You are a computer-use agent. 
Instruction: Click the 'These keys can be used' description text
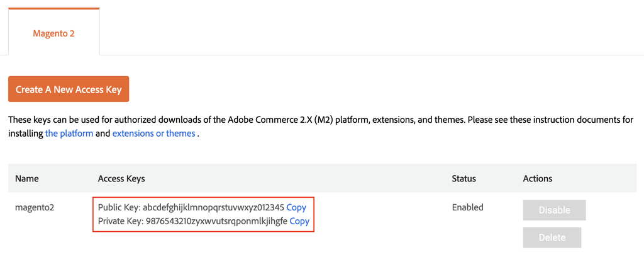coord(63,120)
